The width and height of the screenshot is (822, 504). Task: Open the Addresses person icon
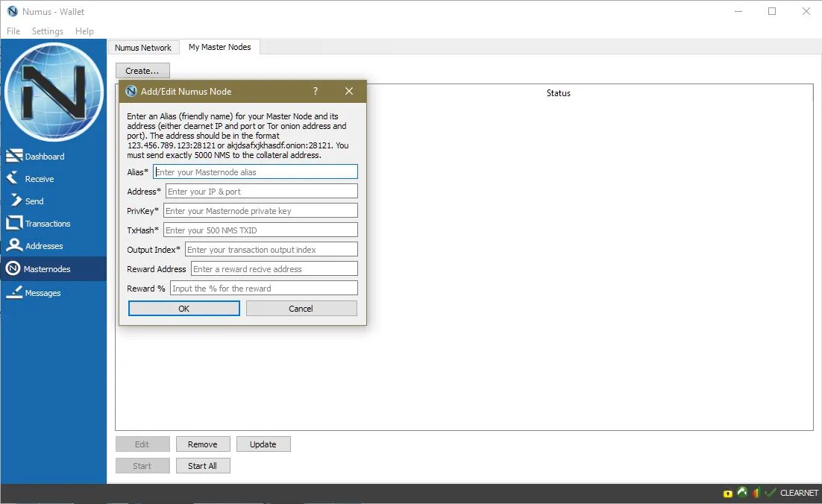tap(13, 246)
